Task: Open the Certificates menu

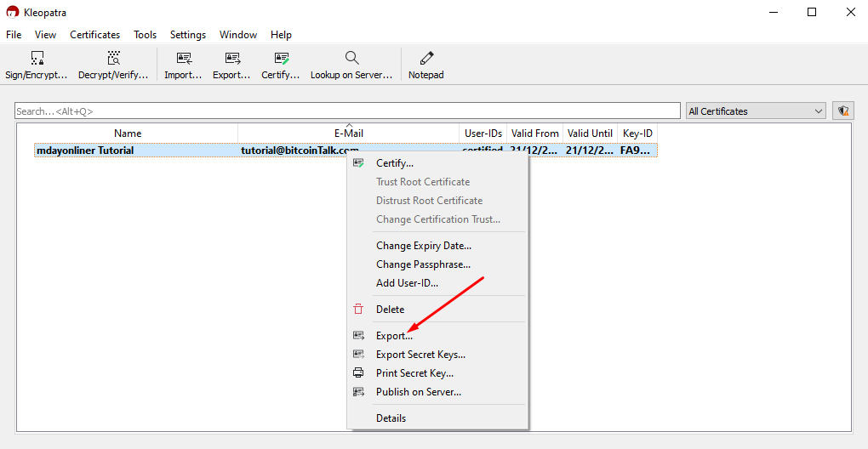Action: pyautogui.click(x=95, y=35)
